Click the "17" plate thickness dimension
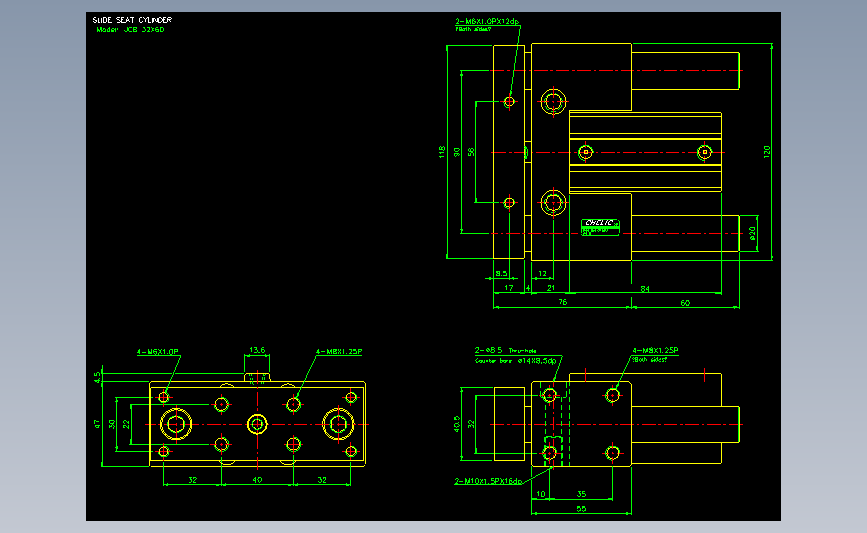This screenshot has height=533, width=867. [x=509, y=288]
